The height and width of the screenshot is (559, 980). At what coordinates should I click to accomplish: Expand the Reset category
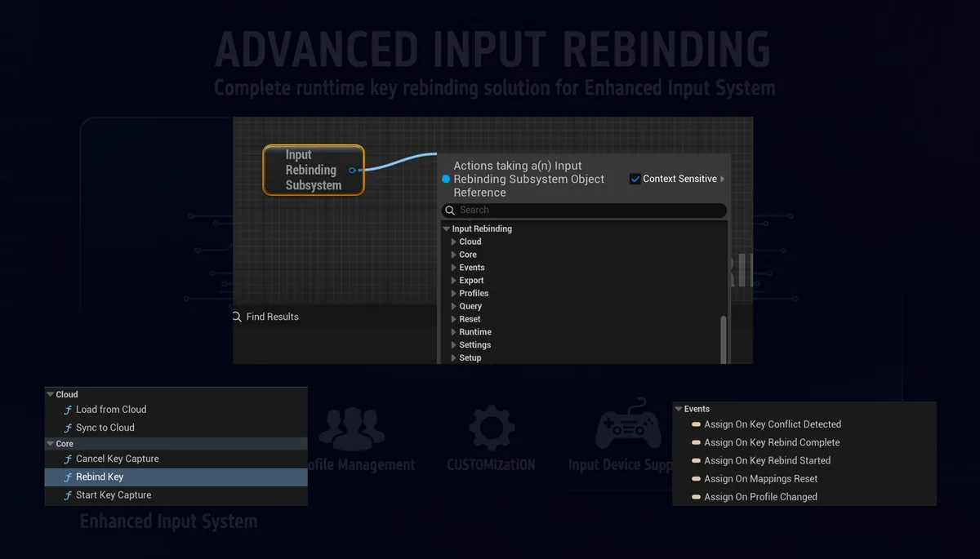[x=454, y=319]
